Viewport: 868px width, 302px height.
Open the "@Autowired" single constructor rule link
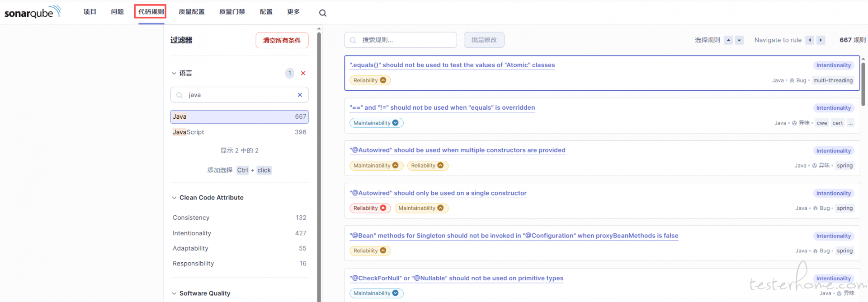(438, 193)
